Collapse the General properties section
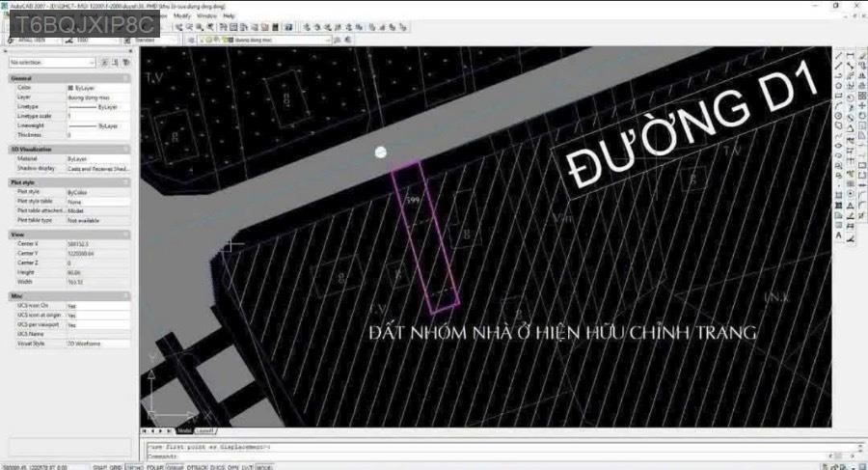Screen dimensions: 868x470 pyautogui.click(x=125, y=78)
